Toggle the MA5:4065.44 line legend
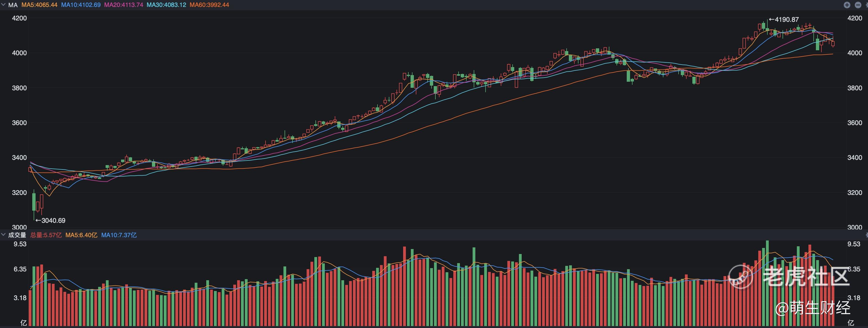The image size is (868, 328). (39, 5)
